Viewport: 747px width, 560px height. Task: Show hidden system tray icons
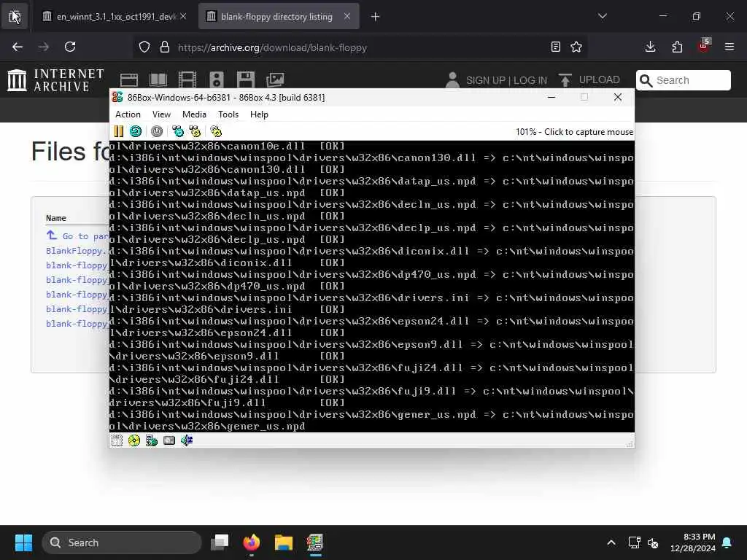611,542
